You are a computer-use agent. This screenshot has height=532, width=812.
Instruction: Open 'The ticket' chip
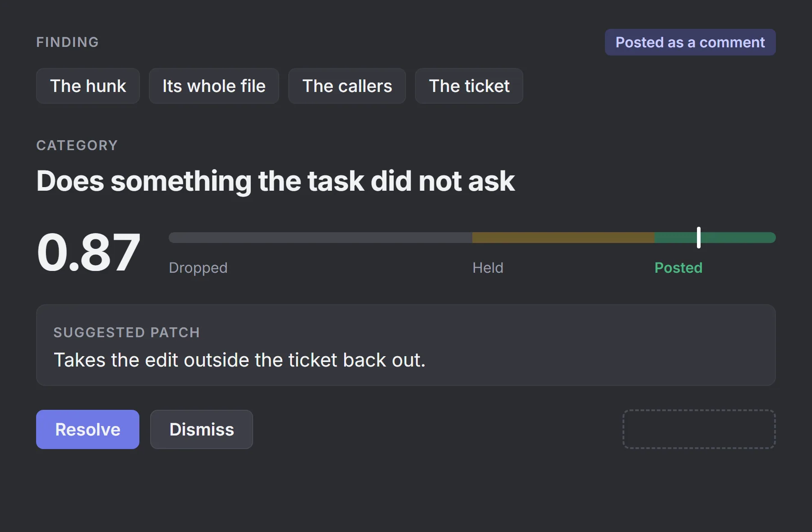click(469, 86)
